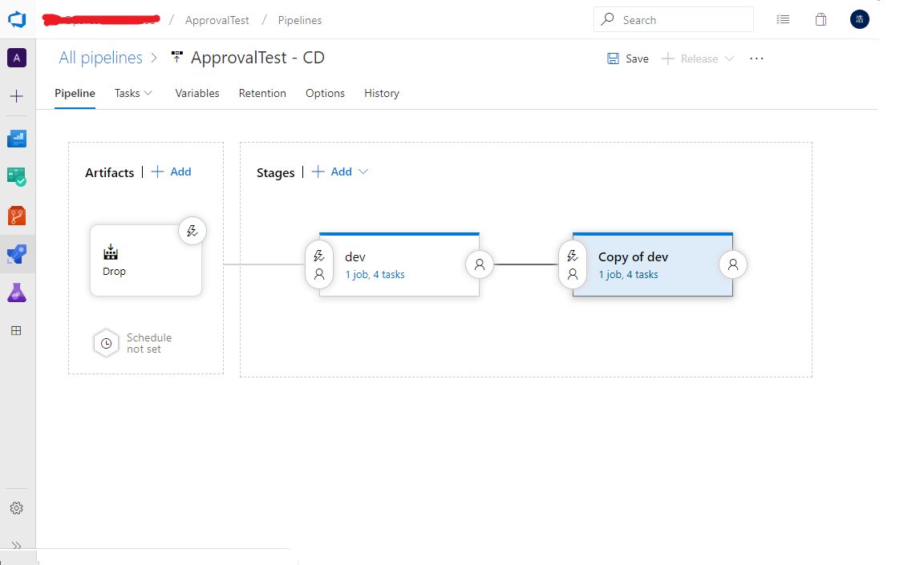Open post-deployment conditions for dev stage
This screenshot has height=565, width=924.
[x=480, y=264]
